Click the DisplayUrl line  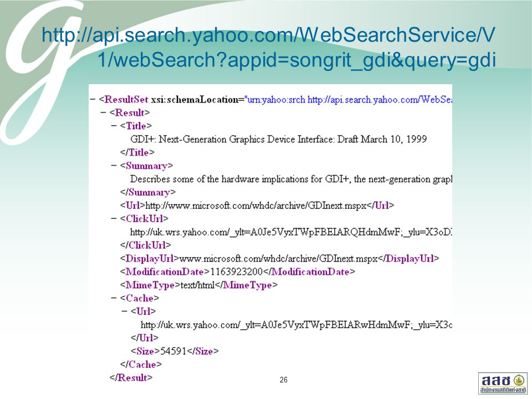pyautogui.click(x=279, y=259)
